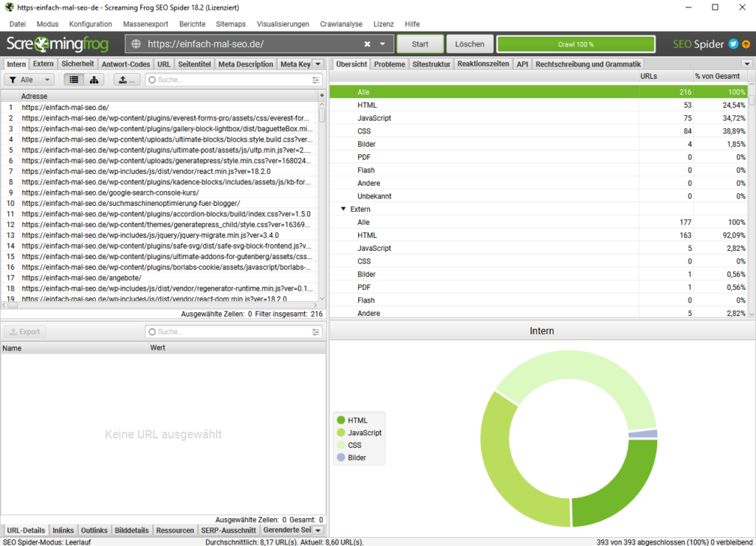The image size is (756, 546).
Task: Open the Datei menu
Action: coord(18,24)
